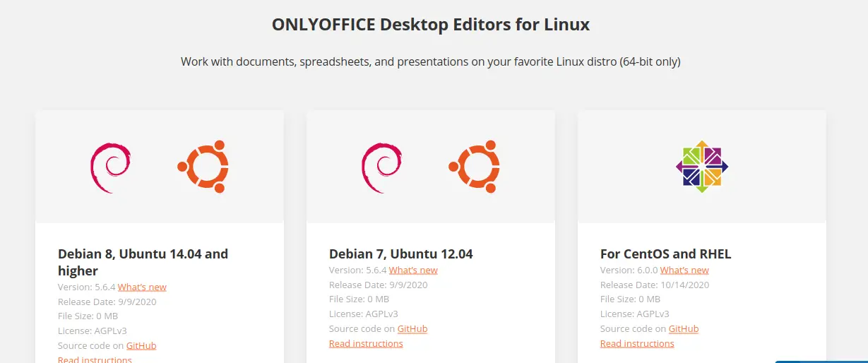
Task: Read instructions for CentOS and RHEL
Action: pyautogui.click(x=637, y=344)
